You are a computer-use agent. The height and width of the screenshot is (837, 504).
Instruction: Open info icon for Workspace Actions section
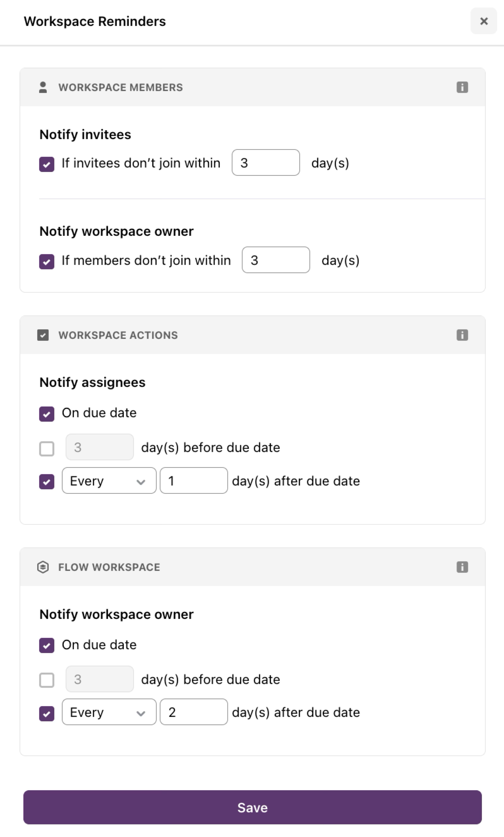pos(462,335)
